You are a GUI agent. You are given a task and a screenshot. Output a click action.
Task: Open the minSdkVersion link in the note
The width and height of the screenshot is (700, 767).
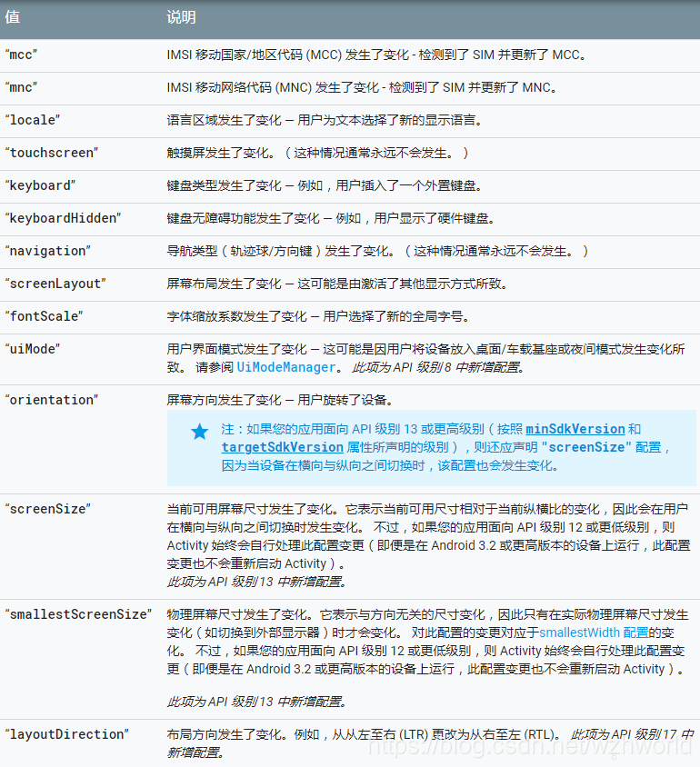575,429
